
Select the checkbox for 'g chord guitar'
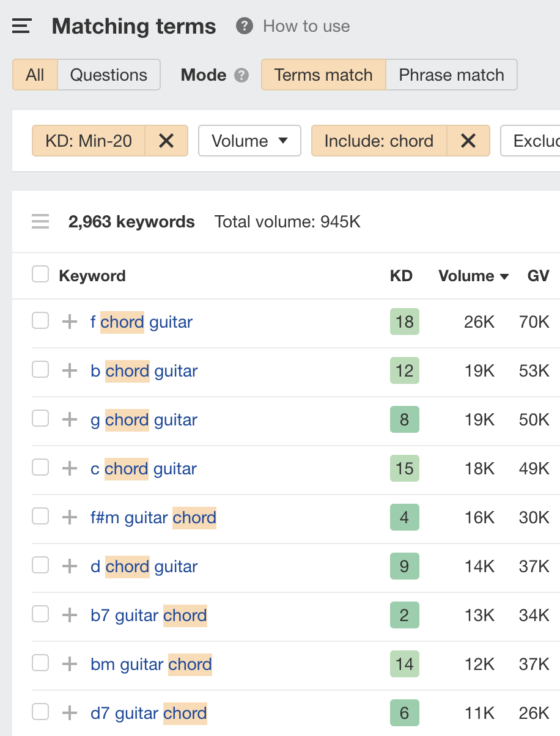(40, 418)
